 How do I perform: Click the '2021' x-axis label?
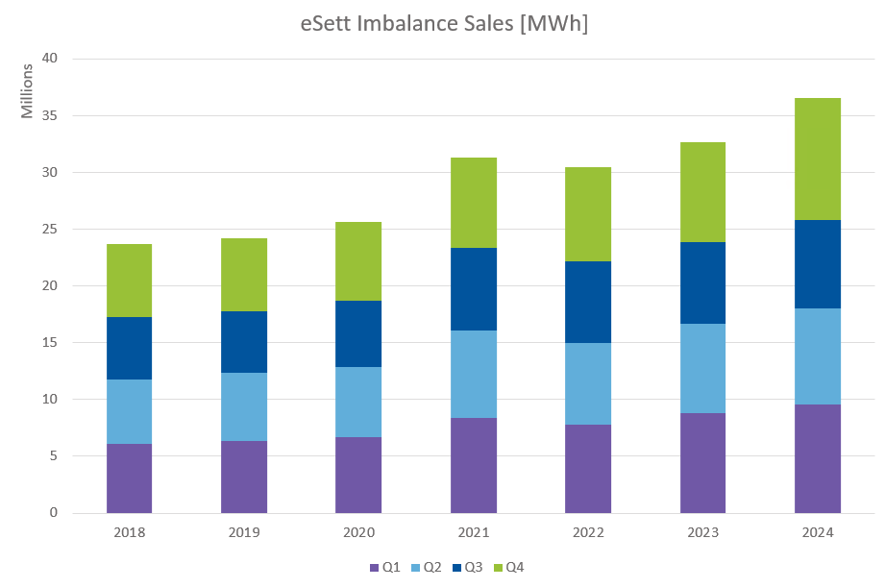[474, 532]
